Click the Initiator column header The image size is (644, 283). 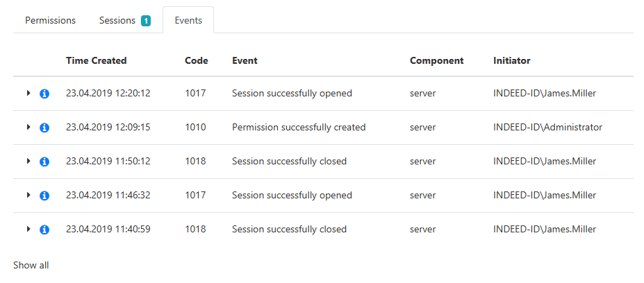pos(511,60)
